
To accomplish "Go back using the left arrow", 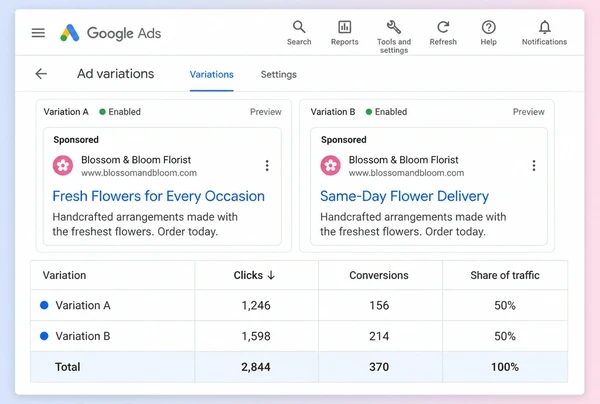I will (41, 73).
